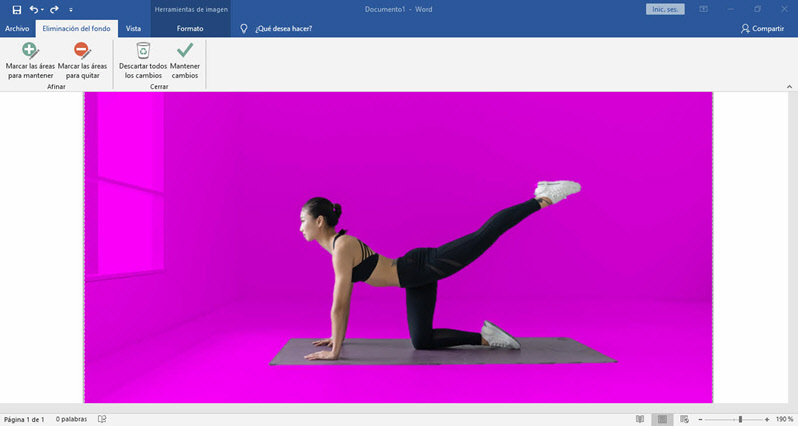This screenshot has height=426, width=799.
Task: Open the Formato tab
Action: [189, 29]
